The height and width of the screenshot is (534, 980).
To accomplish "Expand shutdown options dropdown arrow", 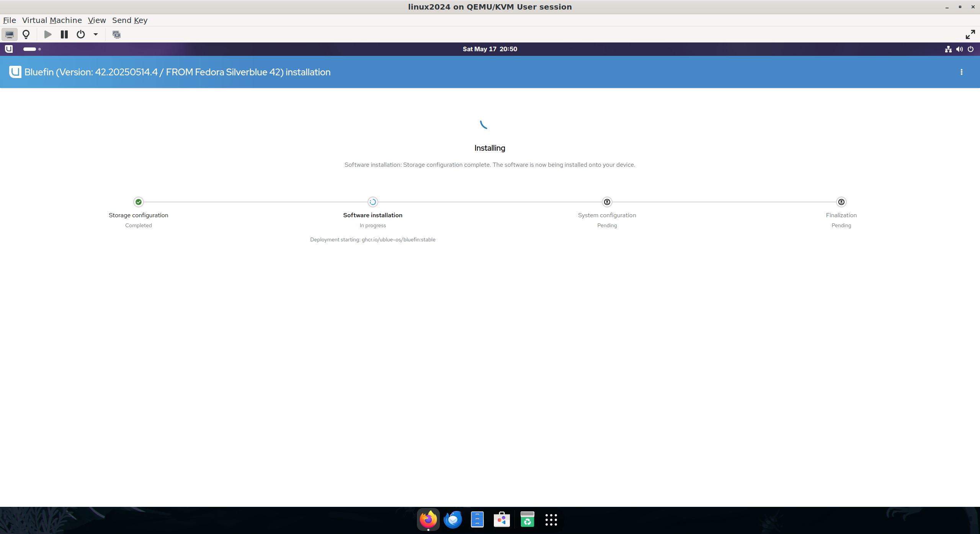I will [96, 34].
